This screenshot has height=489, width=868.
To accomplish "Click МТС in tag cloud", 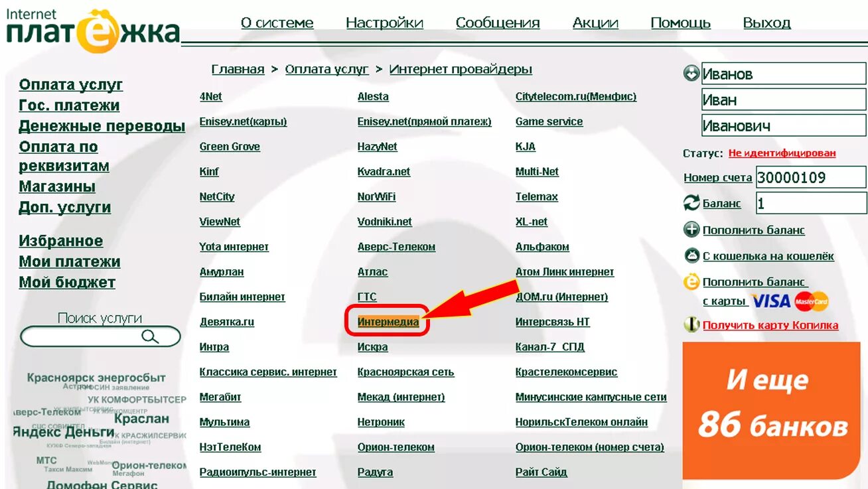I will [x=46, y=460].
